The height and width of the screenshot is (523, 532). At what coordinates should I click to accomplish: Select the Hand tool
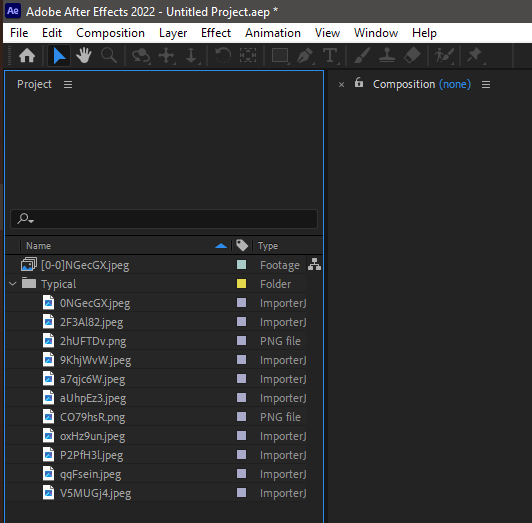[x=84, y=56]
